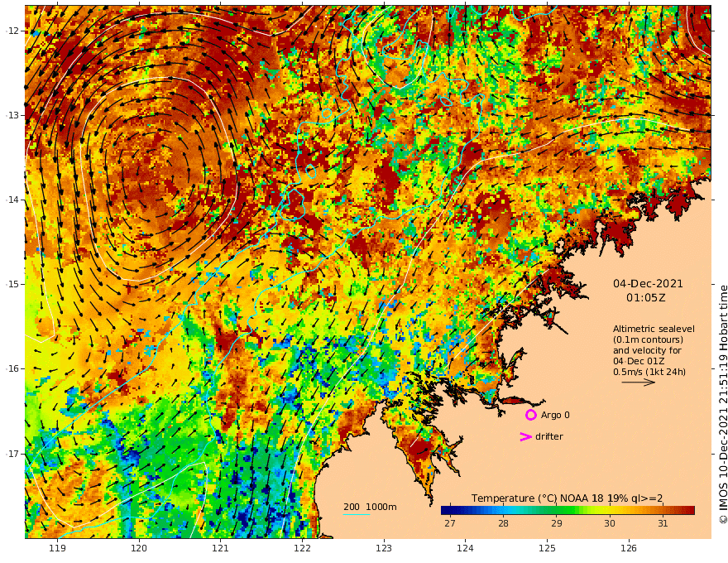Click the longitude axis label 123
This screenshot has width=728, height=563.
(384, 548)
